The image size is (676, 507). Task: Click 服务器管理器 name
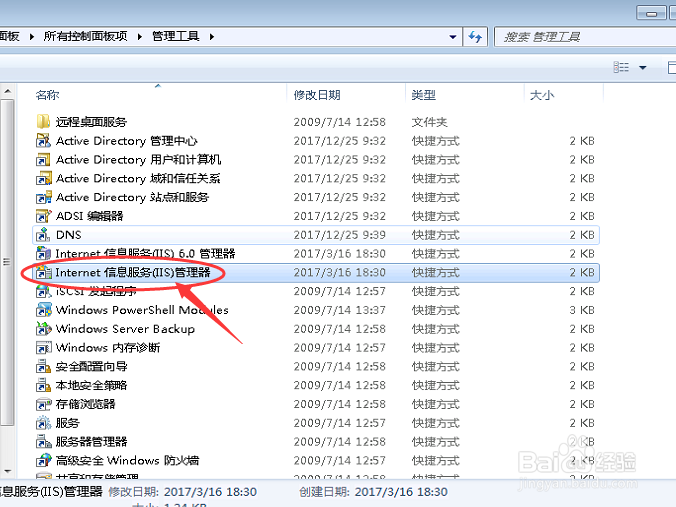91,441
